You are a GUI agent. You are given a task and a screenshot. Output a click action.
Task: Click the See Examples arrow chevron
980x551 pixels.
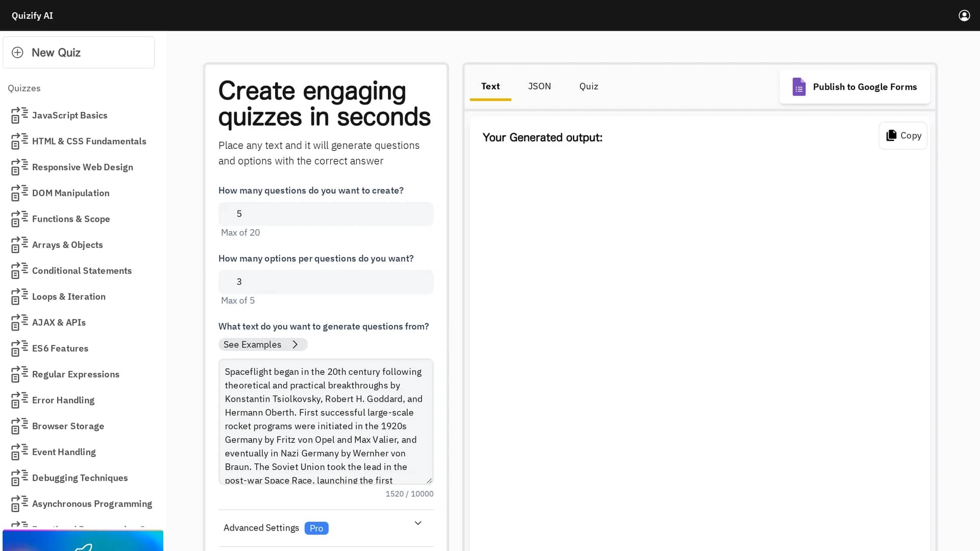coord(295,344)
